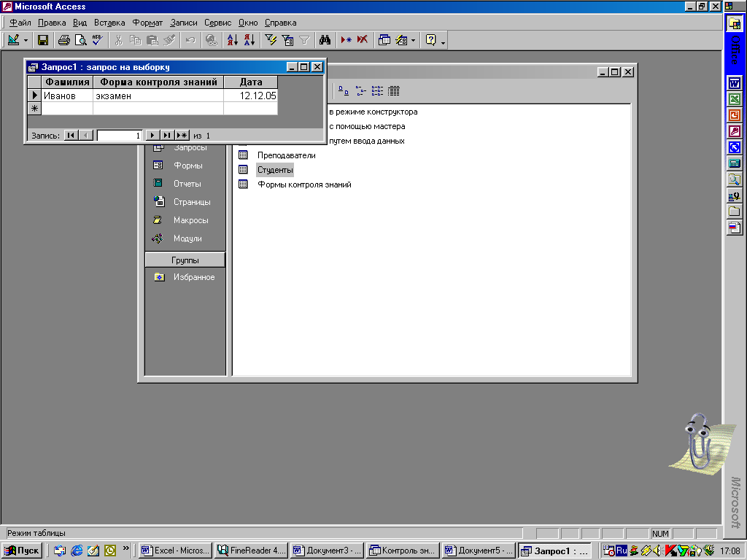
Task: Open the Файл menu
Action: [x=20, y=23]
